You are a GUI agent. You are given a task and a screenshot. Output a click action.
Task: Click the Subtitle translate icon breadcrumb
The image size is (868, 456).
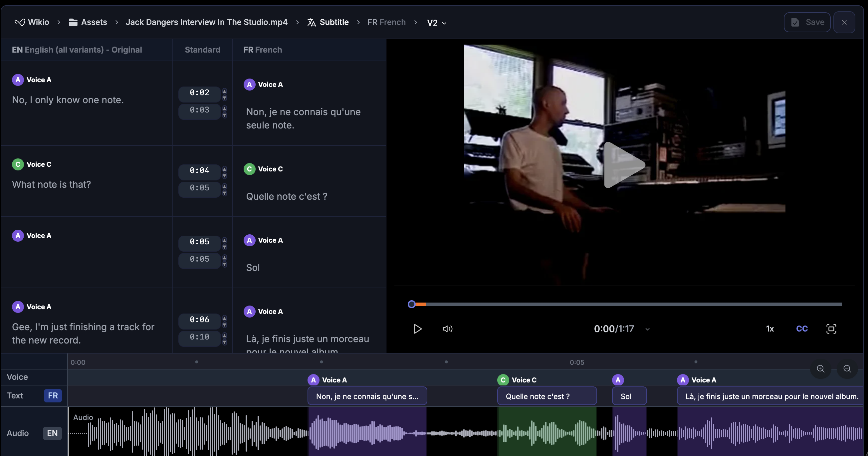(311, 22)
